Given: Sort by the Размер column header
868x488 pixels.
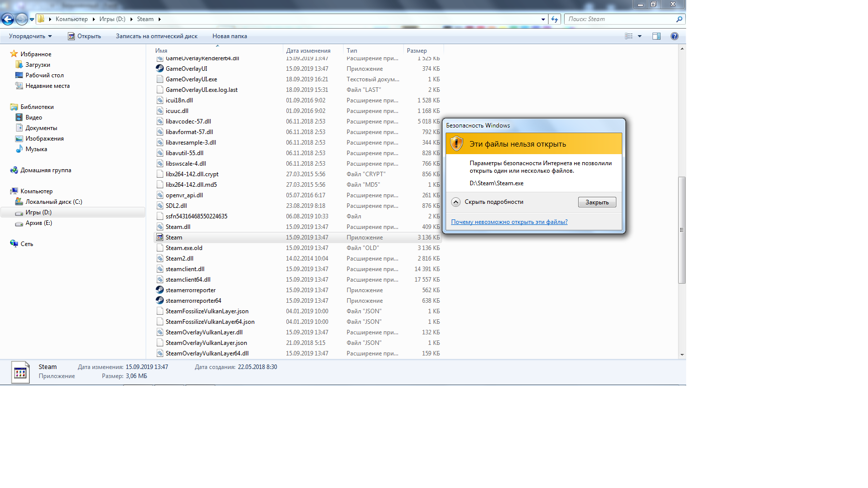Looking at the screenshot, I should pyautogui.click(x=417, y=51).
